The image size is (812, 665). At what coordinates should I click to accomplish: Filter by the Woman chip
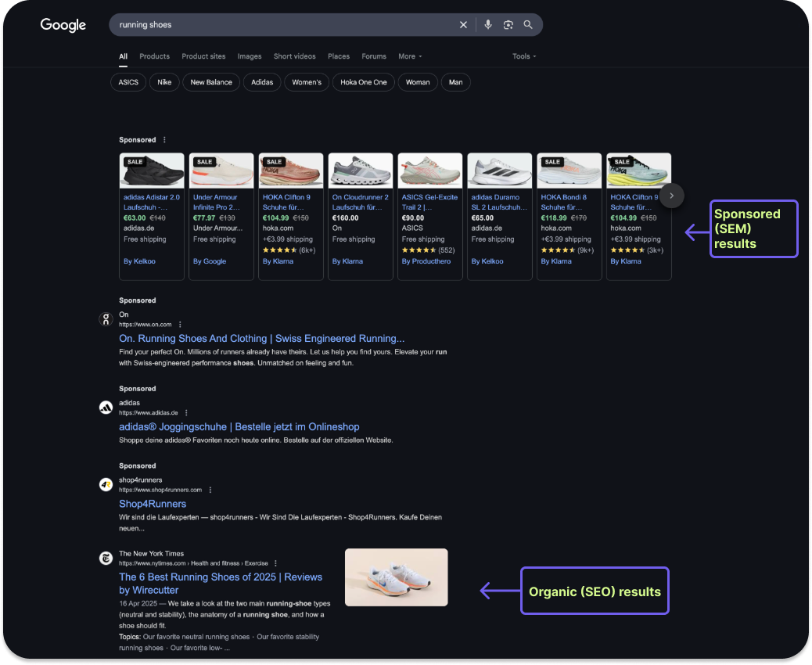click(418, 82)
